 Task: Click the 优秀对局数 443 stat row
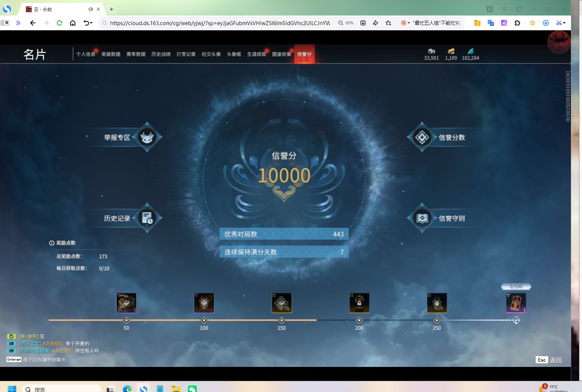coord(284,234)
